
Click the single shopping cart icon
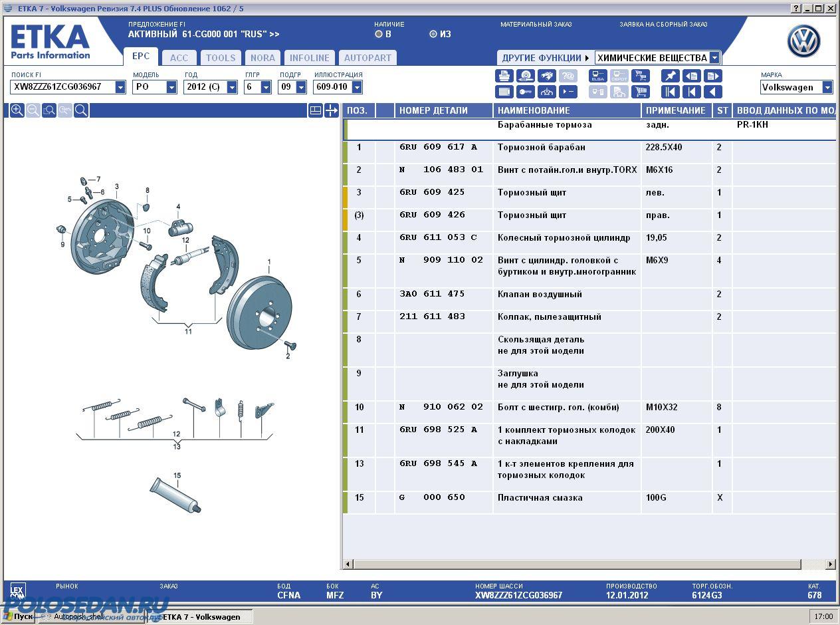point(640,92)
